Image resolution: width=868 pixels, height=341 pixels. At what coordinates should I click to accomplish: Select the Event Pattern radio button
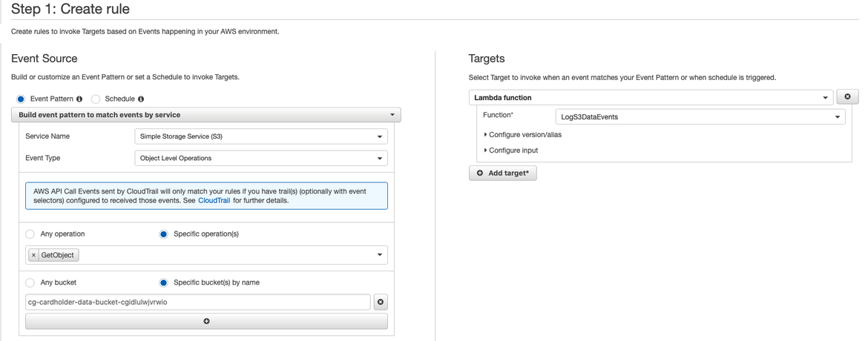pos(21,99)
